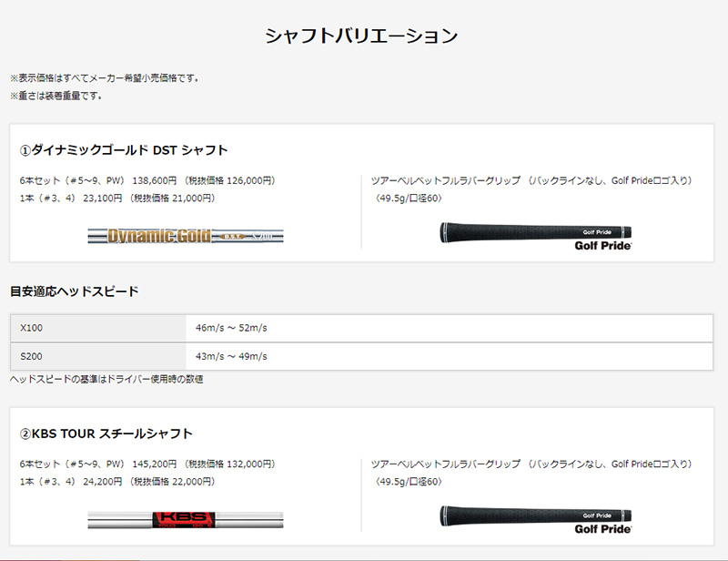
Task: Select the ※表示価格はすべてメーカー希望小売価格 note
Action: (106, 78)
